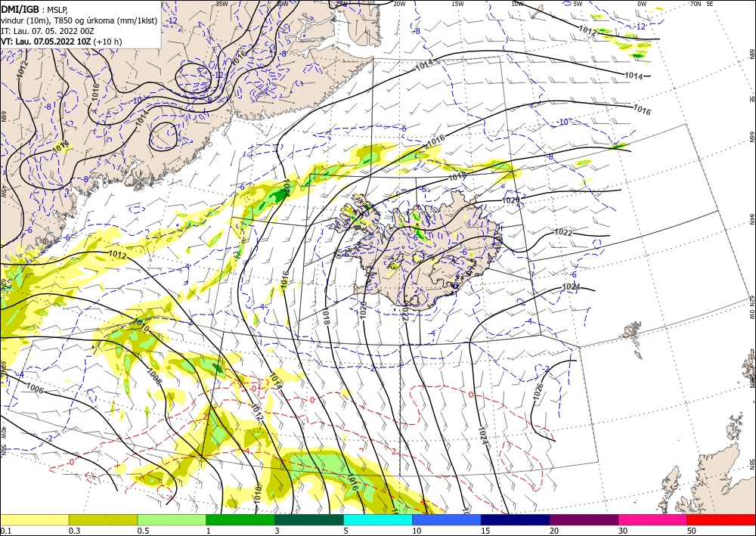Click the DMI/IGB title text

pyautogui.click(x=20, y=8)
